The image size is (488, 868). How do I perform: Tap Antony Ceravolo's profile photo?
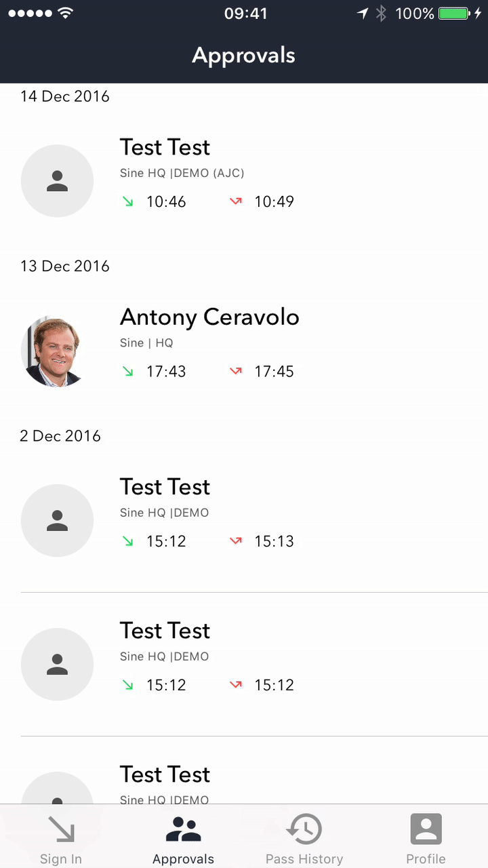57,351
